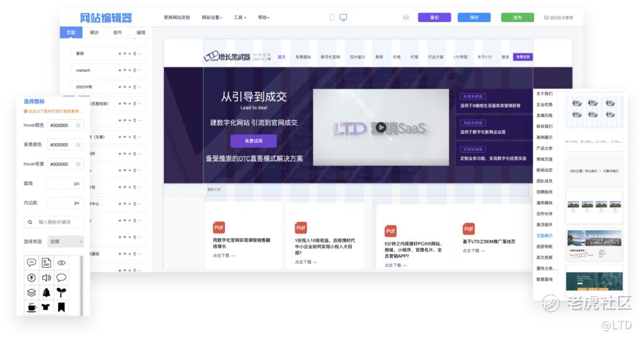Select the speech bubble with dots icon
The width and height of the screenshot is (644, 340).
pyautogui.click(x=31, y=263)
